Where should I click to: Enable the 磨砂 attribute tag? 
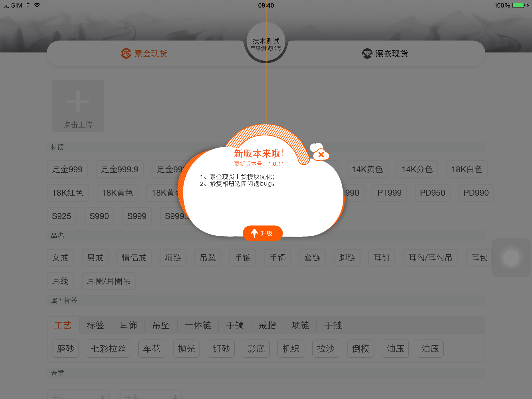(65, 349)
